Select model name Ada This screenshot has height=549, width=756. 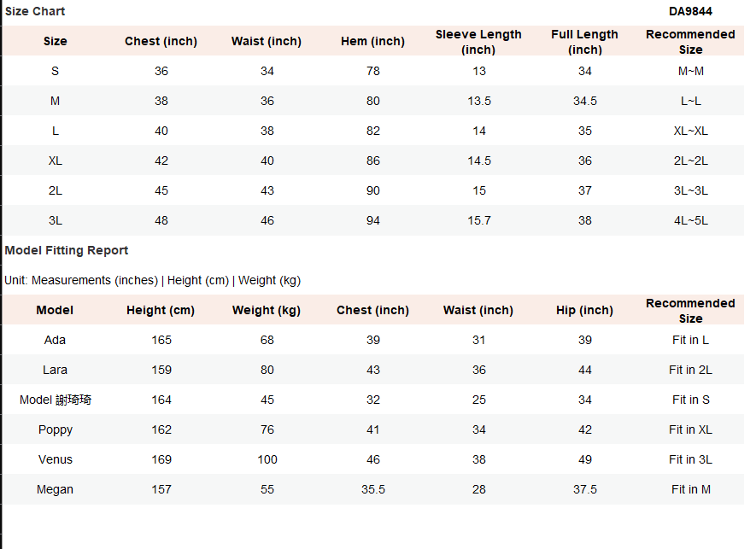pos(55,340)
